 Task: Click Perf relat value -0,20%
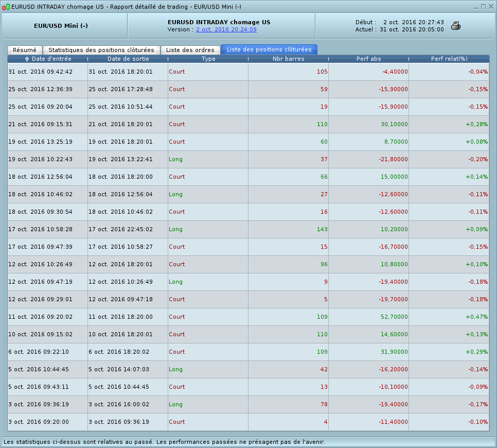coord(478,159)
